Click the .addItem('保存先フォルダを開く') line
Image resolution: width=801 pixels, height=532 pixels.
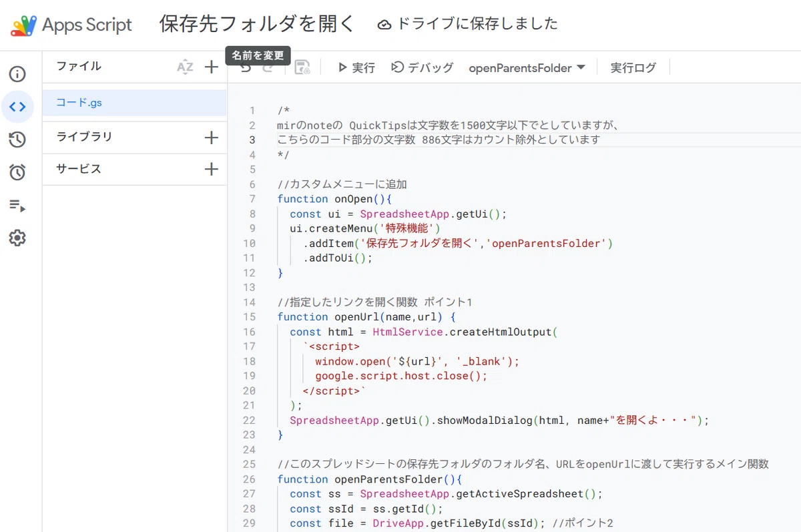coord(458,244)
